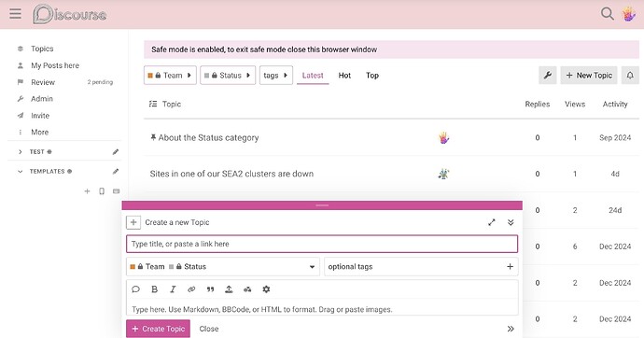Minimize the composer with double chevron down
The height and width of the screenshot is (338, 644).
click(x=511, y=222)
